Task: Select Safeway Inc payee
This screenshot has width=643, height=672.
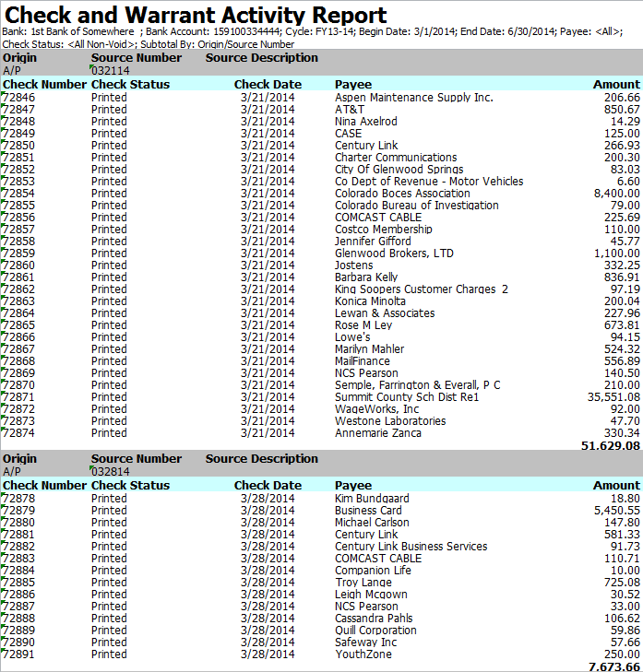Action: (366, 643)
